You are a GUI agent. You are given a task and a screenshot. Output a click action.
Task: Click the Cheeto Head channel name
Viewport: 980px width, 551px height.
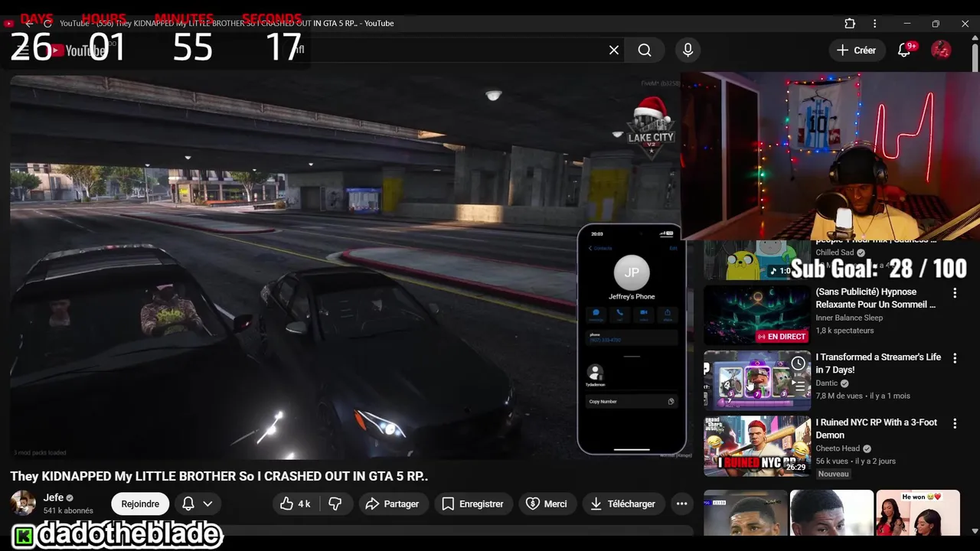[x=838, y=448]
